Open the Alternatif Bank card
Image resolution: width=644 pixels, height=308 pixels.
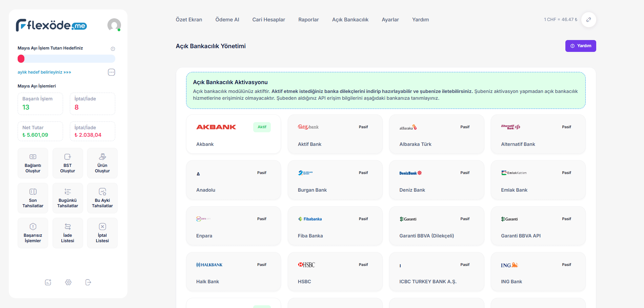(x=538, y=134)
